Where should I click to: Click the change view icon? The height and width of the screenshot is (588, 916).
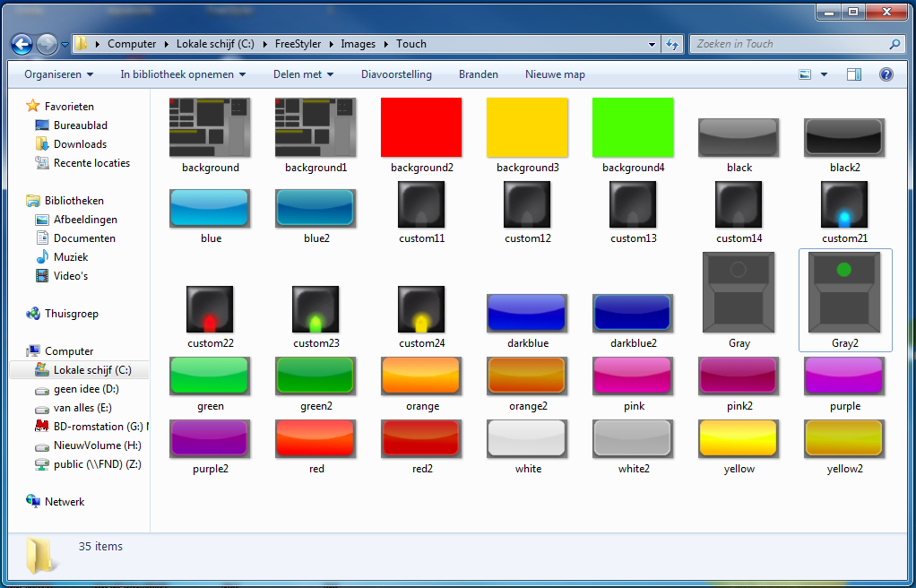coord(805,74)
